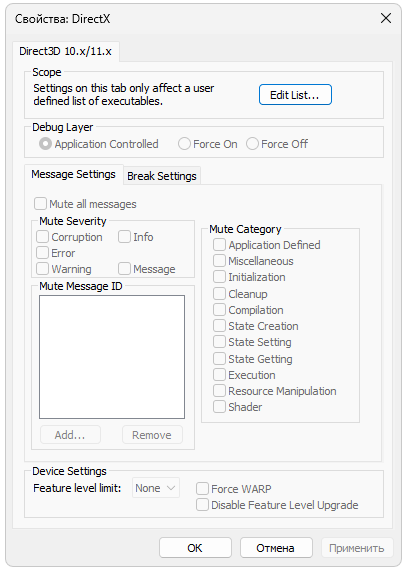The width and height of the screenshot is (406, 569).
Task: Click the Отмена cancel button
Action: tap(276, 548)
